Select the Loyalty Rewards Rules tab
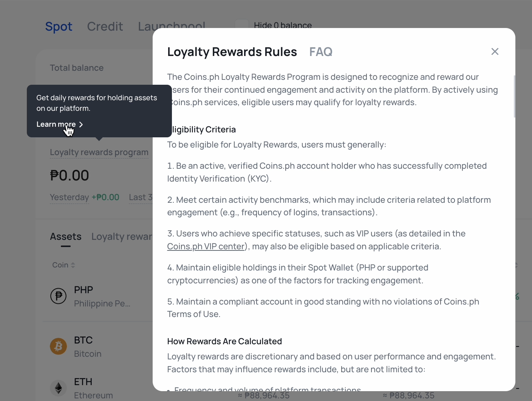This screenshot has width=532, height=401. pyautogui.click(x=232, y=52)
